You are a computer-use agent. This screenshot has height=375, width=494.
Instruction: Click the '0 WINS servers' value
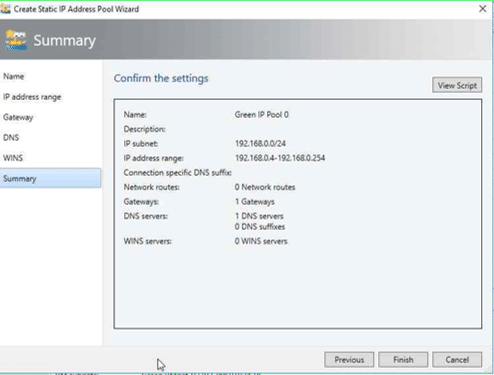261,241
